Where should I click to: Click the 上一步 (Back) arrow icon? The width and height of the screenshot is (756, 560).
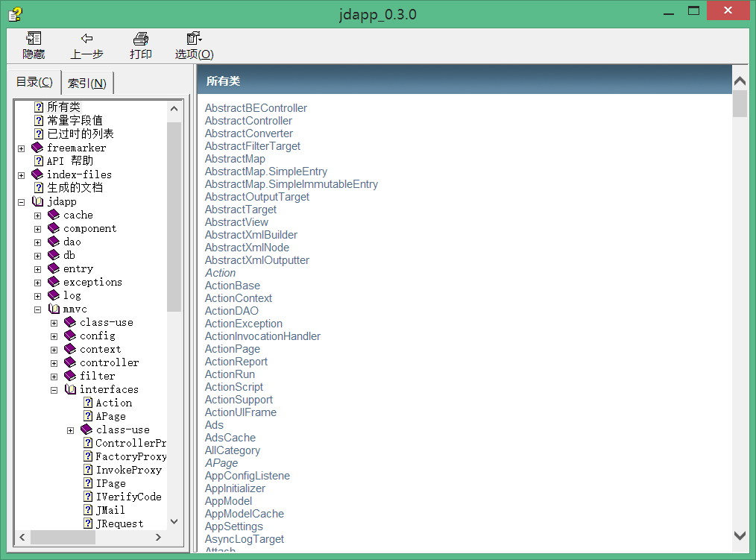point(86,39)
